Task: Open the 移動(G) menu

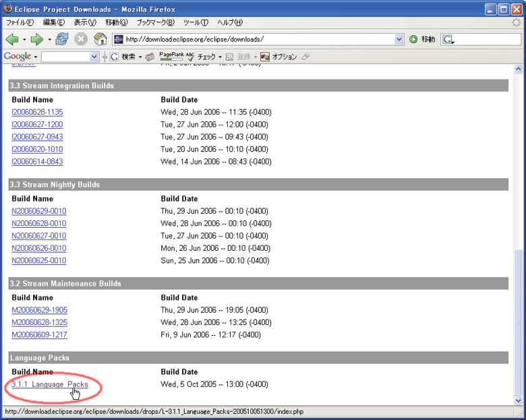Action: pos(117,22)
